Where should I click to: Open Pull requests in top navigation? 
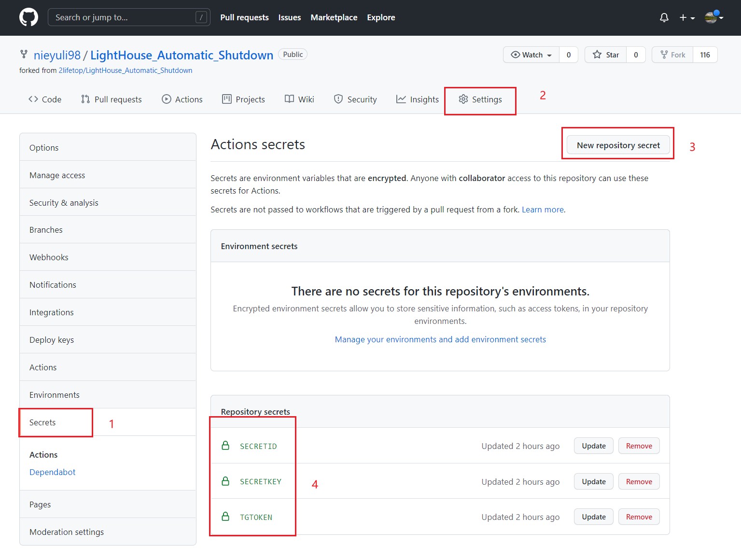point(244,17)
